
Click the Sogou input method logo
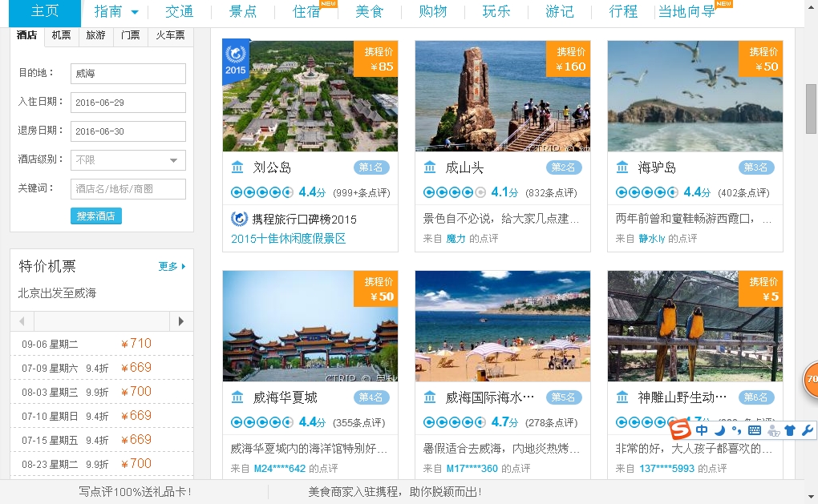(x=680, y=429)
